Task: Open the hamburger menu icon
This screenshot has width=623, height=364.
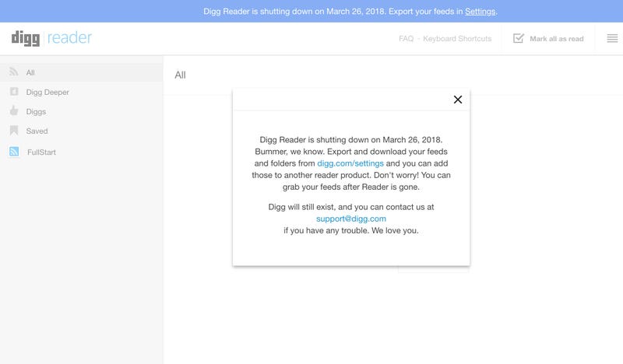Action: [x=612, y=39]
